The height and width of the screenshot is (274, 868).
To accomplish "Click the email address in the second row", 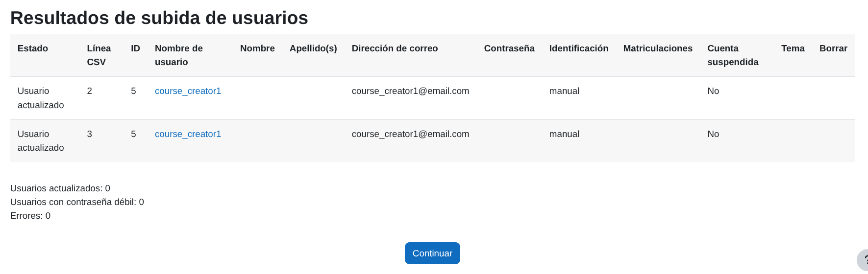I will click(x=410, y=134).
